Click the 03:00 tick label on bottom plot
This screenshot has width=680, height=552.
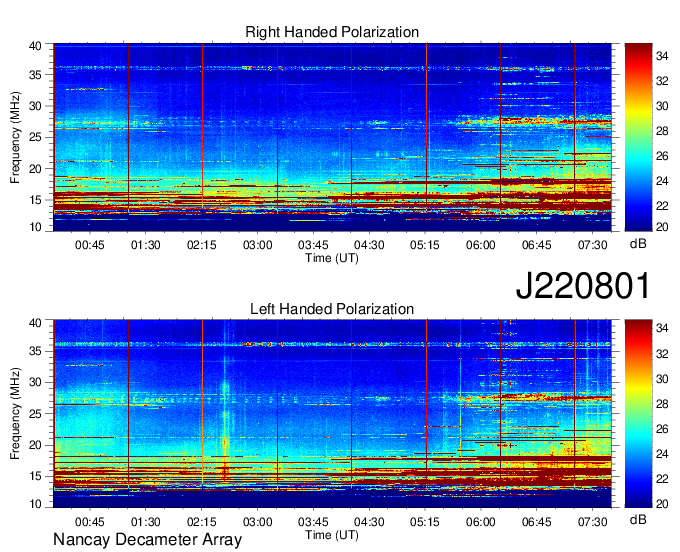click(x=258, y=522)
